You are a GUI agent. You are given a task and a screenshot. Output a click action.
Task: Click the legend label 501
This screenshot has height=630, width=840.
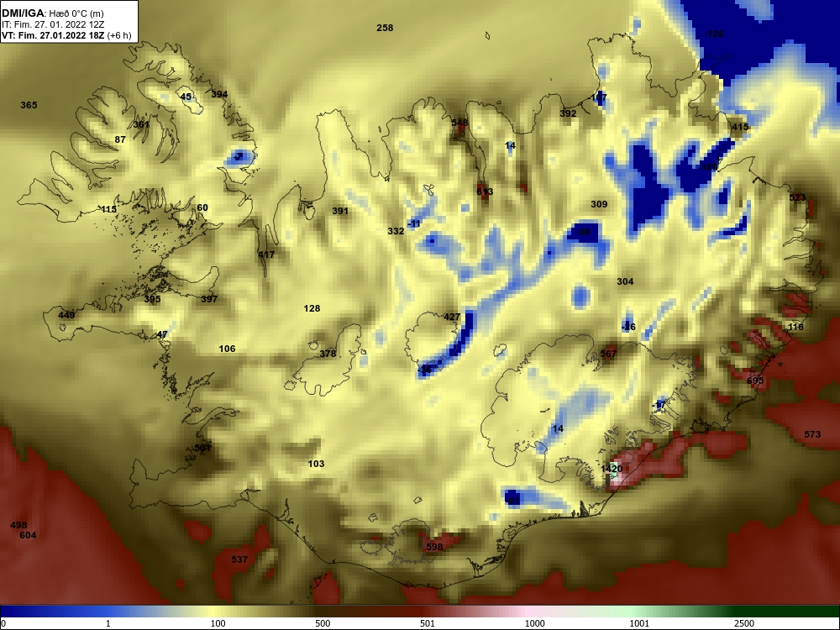(x=428, y=623)
